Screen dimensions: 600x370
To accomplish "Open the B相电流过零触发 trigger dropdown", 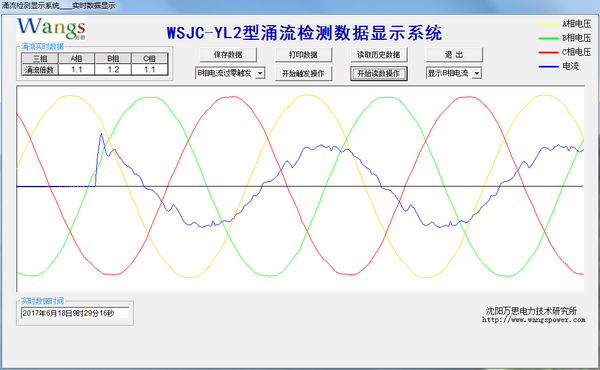I will [260, 73].
